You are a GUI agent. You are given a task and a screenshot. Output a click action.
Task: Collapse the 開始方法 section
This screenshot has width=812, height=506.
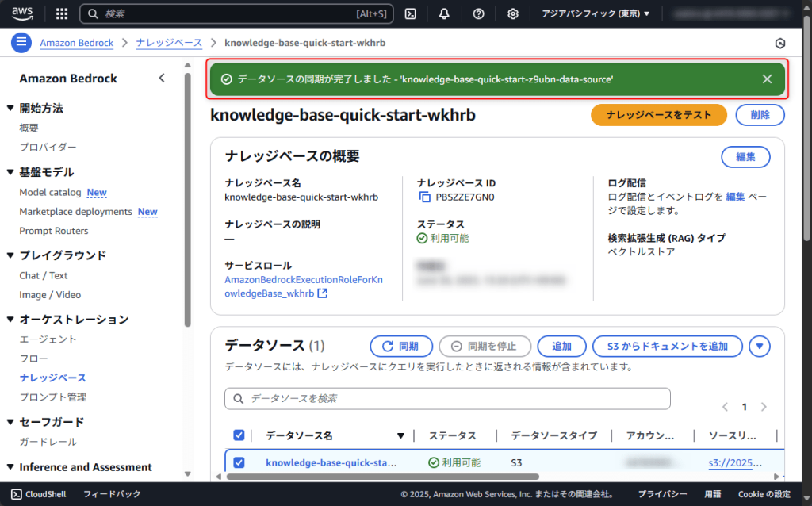pos(10,108)
